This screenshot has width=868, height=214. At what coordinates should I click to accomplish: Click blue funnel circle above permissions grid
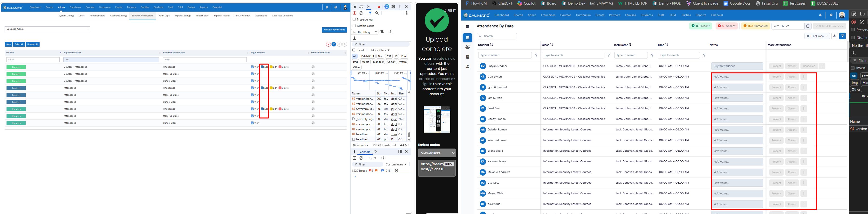pyautogui.click(x=334, y=44)
